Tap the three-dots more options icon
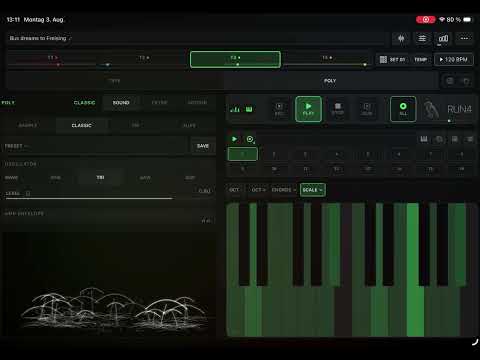The image size is (480, 360). coord(464,39)
